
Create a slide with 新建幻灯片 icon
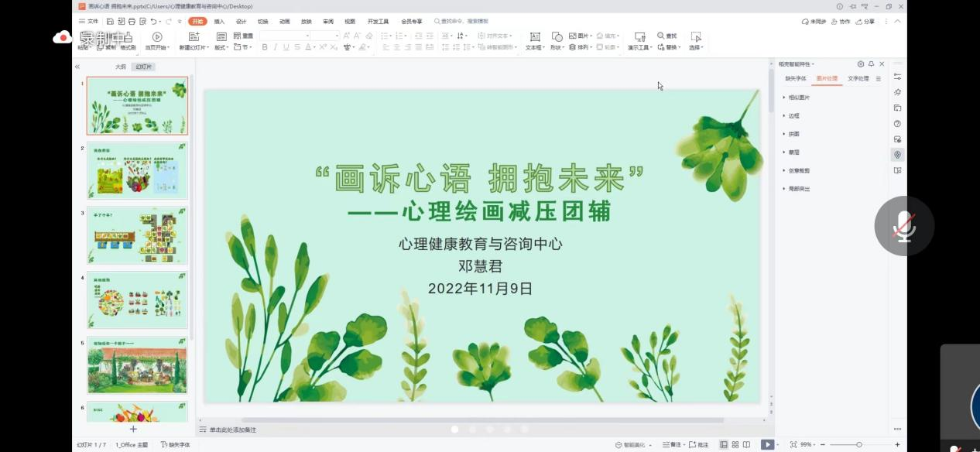click(x=195, y=36)
